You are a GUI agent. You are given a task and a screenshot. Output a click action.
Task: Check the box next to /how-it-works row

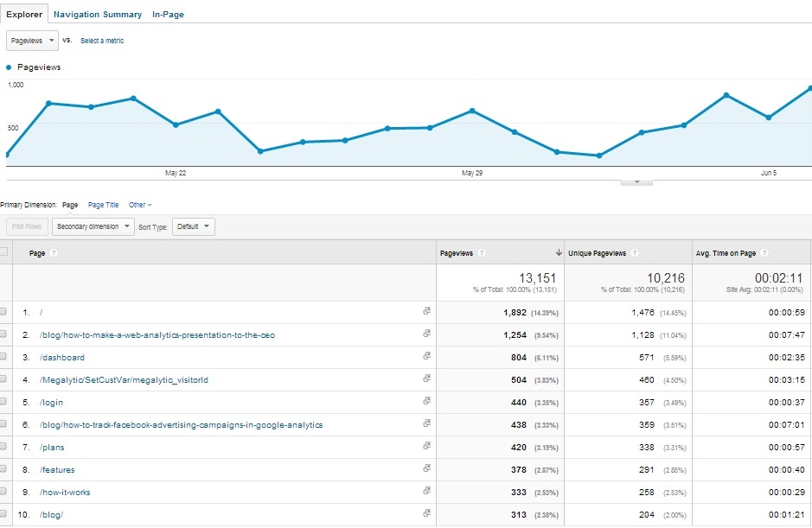pyautogui.click(x=3, y=492)
